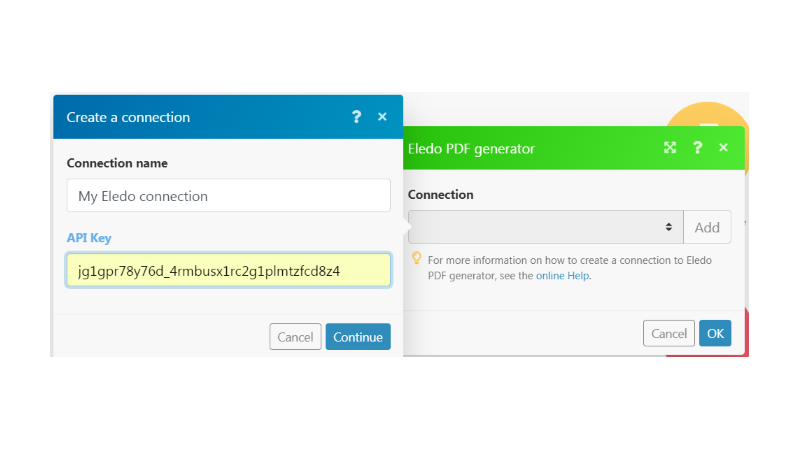800x450 pixels.
Task: Open the online Help link
Action: 562,276
